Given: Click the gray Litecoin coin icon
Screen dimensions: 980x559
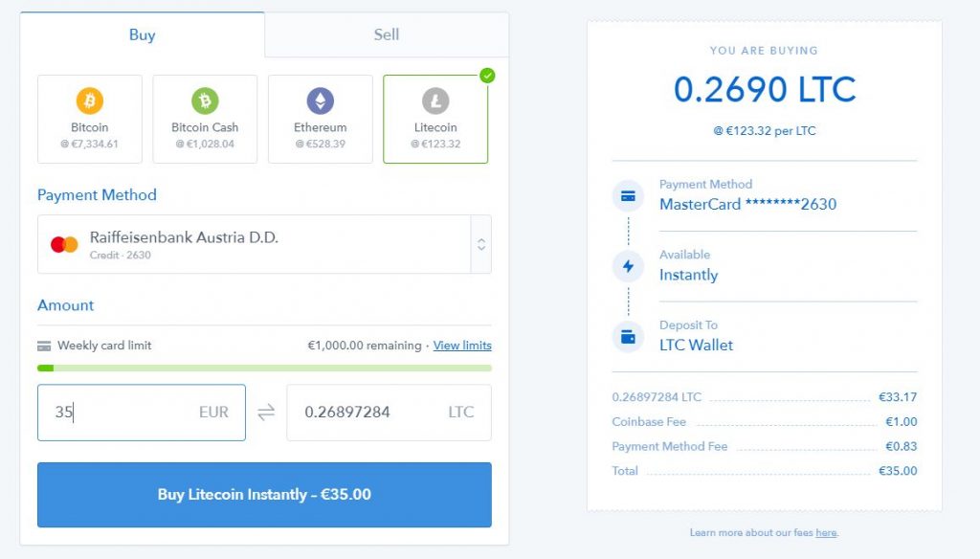Looking at the screenshot, I should coord(435,100).
